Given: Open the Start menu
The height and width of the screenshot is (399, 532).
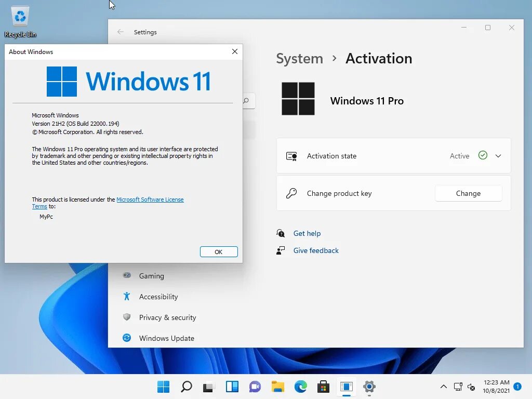Looking at the screenshot, I should 163,387.
